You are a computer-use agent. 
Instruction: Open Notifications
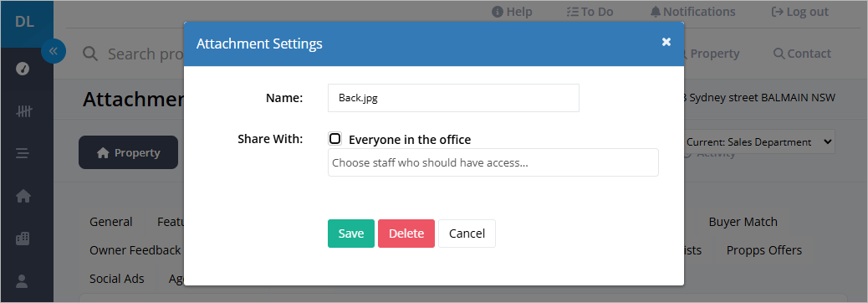[692, 12]
